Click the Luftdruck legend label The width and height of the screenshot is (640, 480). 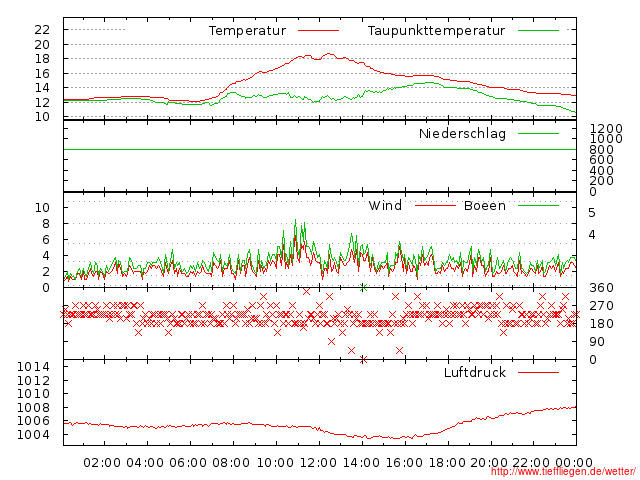(474, 372)
